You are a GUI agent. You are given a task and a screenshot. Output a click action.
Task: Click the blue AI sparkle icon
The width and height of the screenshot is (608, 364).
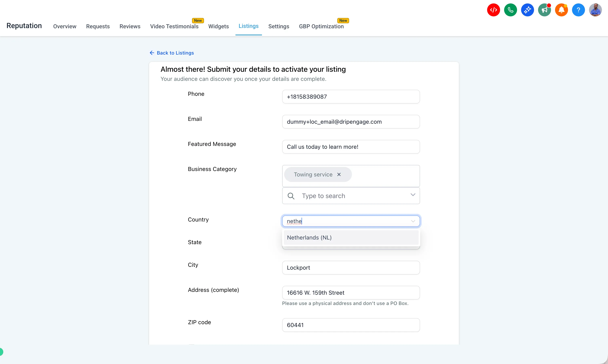pyautogui.click(x=527, y=10)
